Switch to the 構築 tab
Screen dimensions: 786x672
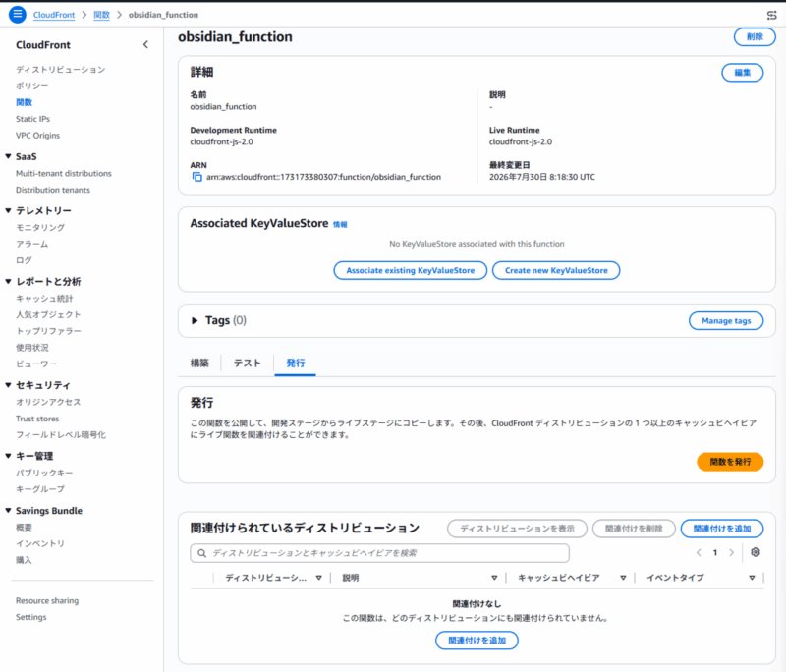(199, 363)
